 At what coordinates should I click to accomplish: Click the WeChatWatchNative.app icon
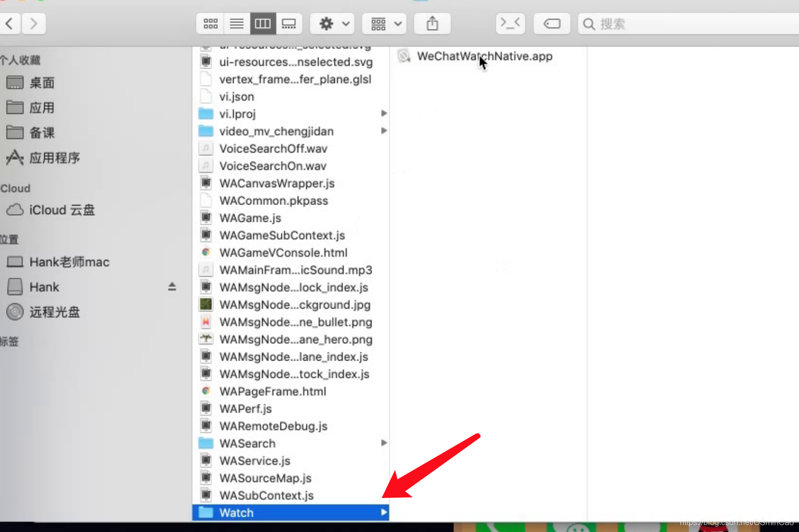(x=404, y=56)
